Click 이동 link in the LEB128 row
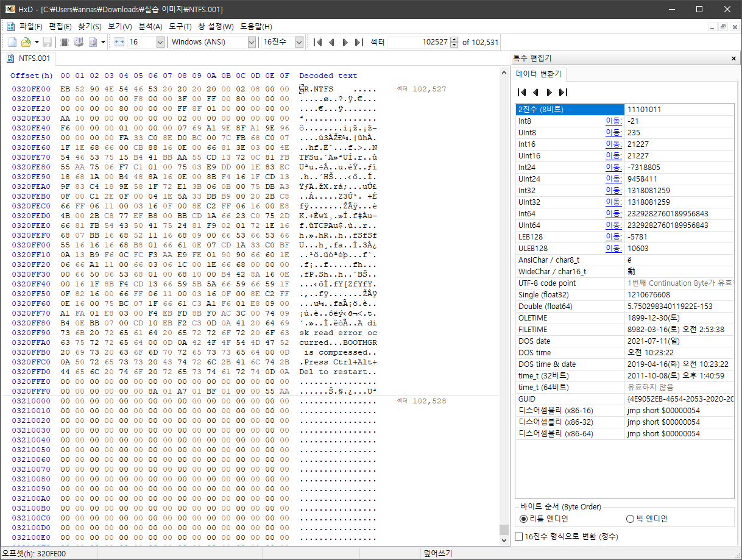742x560 pixels. [613, 237]
